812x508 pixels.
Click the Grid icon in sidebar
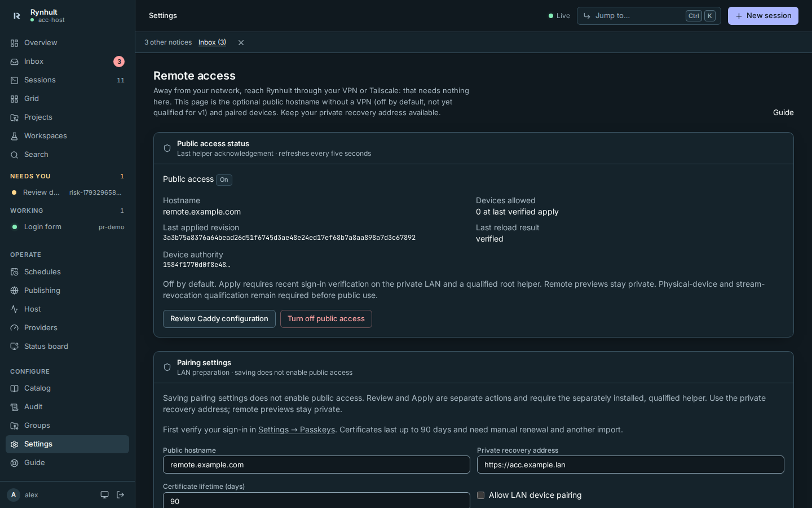point(15,99)
